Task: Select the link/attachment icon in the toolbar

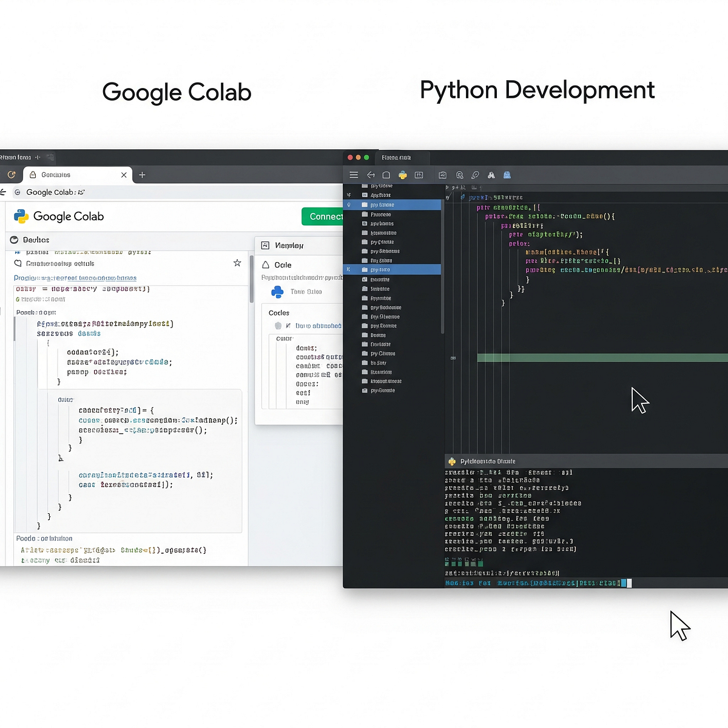Action: click(476, 175)
